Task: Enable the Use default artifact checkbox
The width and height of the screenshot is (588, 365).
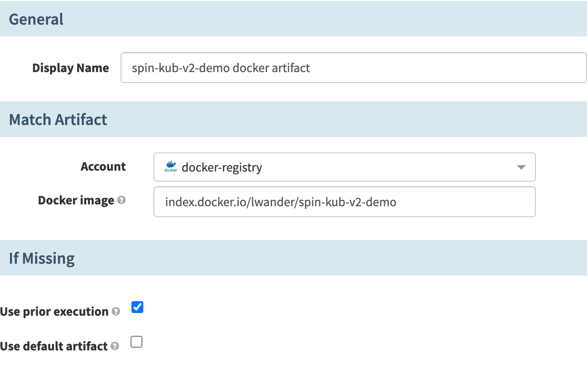Action: tap(136, 342)
